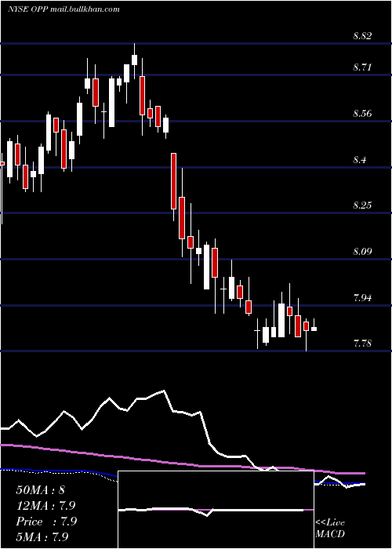Click the 8.82 price axis label
The image size is (392, 549).
pyautogui.click(x=362, y=36)
